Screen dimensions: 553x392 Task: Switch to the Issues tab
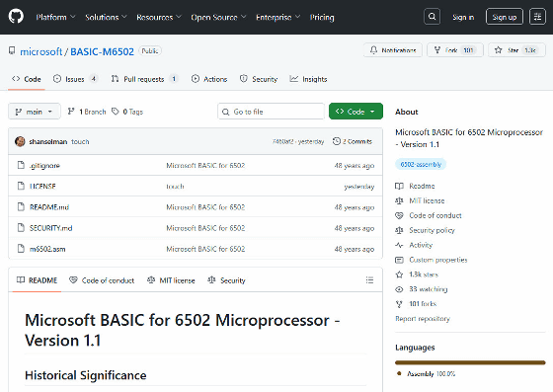click(75, 79)
